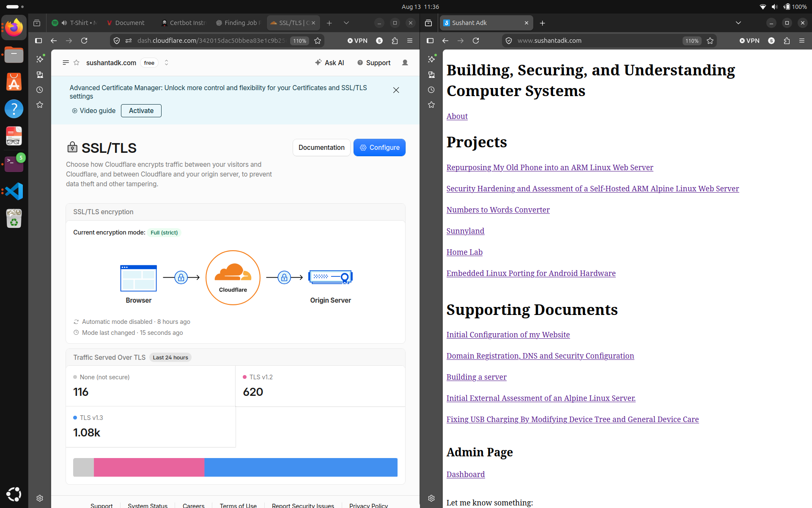Open Embedded Linux Porting for Android Hardware

coord(531,273)
